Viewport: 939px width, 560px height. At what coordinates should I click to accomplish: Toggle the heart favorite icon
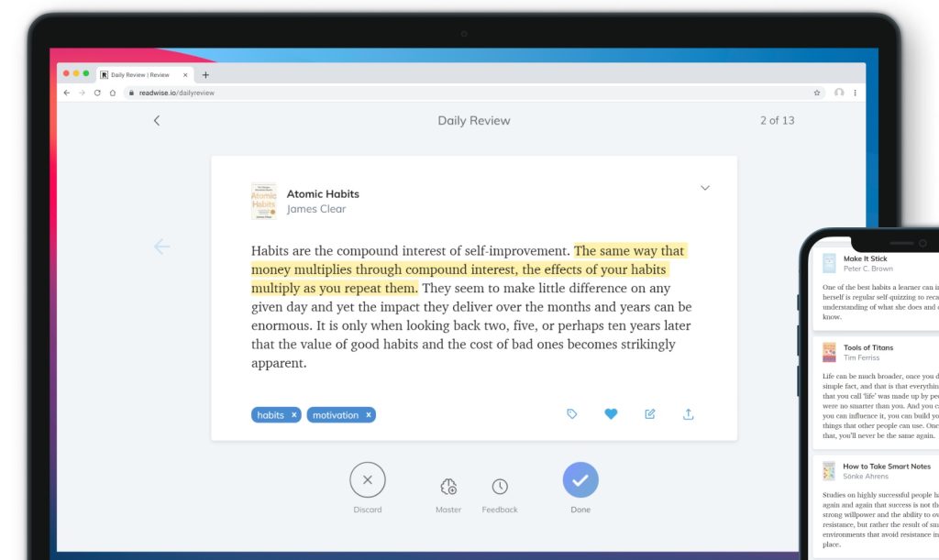611,414
